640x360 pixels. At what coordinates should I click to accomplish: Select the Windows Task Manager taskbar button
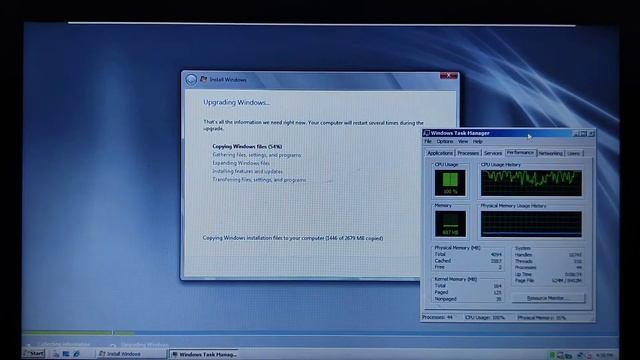tap(204, 354)
